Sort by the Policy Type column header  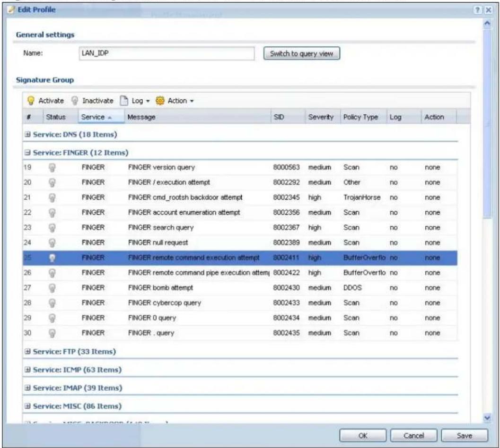pos(363,117)
